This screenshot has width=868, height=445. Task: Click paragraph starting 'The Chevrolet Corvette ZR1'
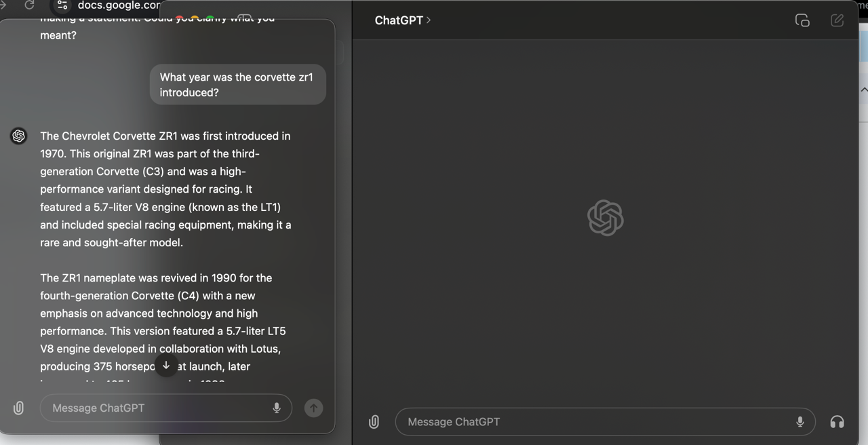tap(166, 189)
